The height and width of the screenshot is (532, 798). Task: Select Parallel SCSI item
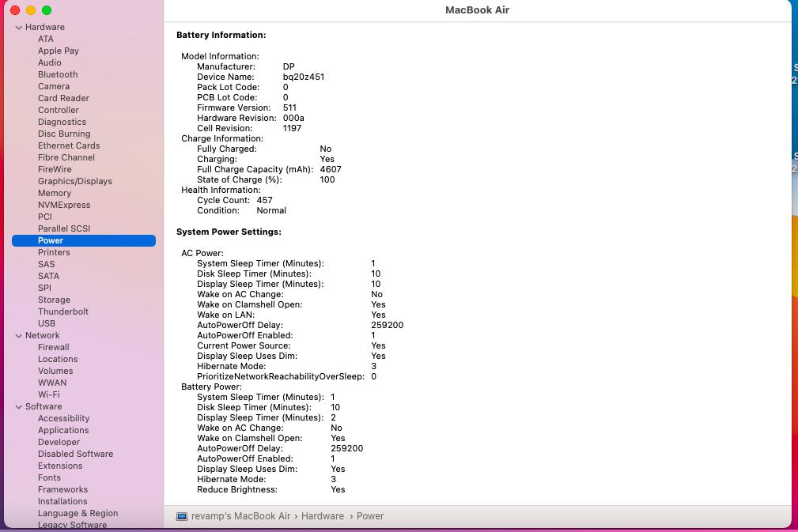click(x=63, y=228)
